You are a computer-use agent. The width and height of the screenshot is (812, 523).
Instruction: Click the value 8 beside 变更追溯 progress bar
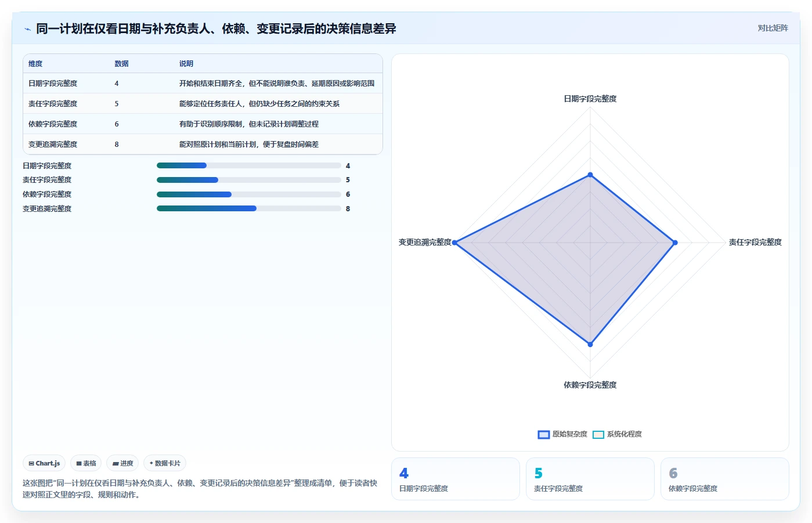[x=348, y=209]
